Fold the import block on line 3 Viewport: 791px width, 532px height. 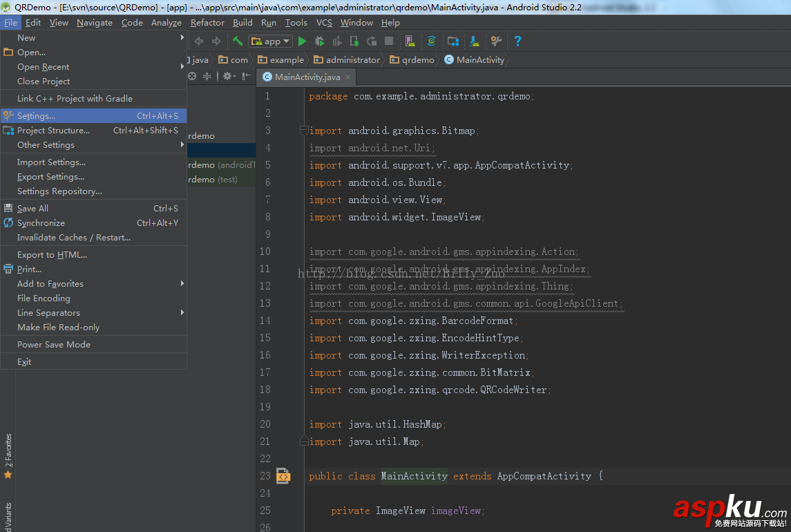(303, 131)
